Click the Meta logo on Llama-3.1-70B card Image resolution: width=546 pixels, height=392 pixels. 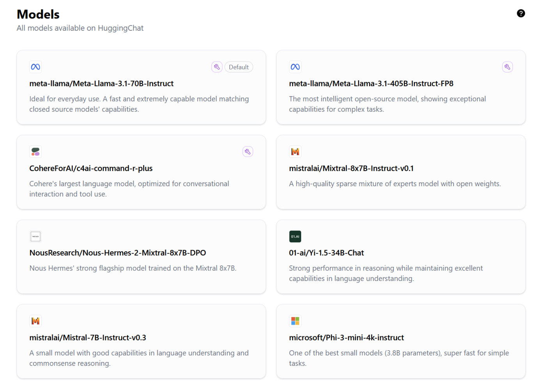(35, 67)
